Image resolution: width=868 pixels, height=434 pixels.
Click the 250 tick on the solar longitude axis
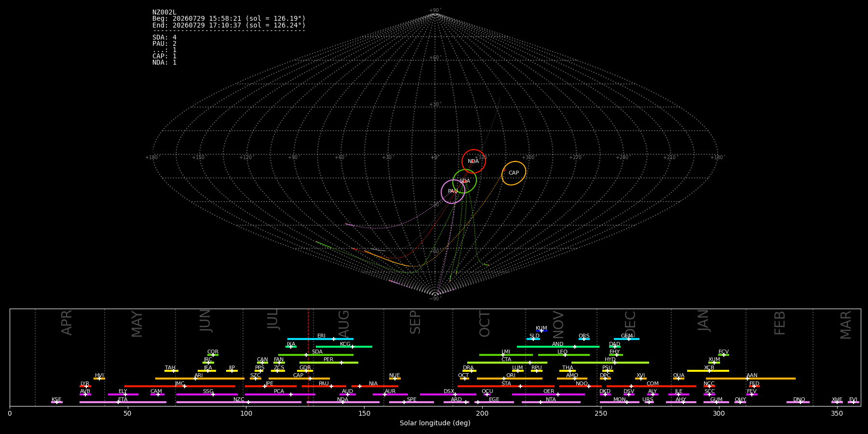click(x=600, y=413)
